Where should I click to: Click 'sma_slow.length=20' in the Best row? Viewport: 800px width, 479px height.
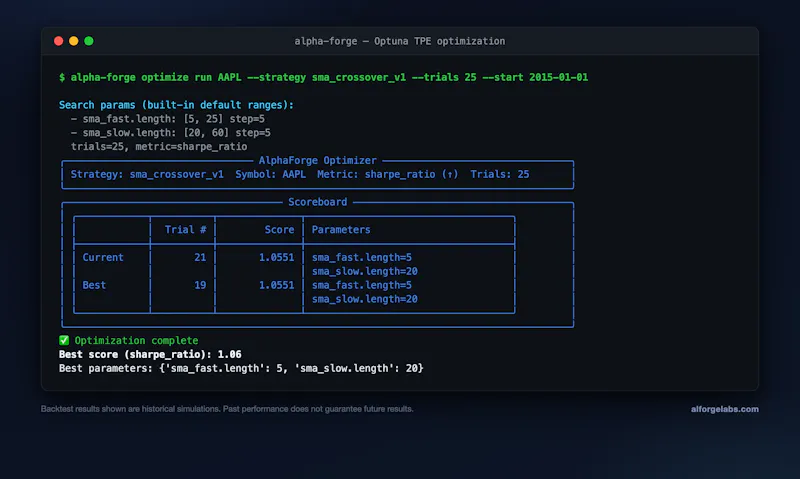(x=364, y=299)
